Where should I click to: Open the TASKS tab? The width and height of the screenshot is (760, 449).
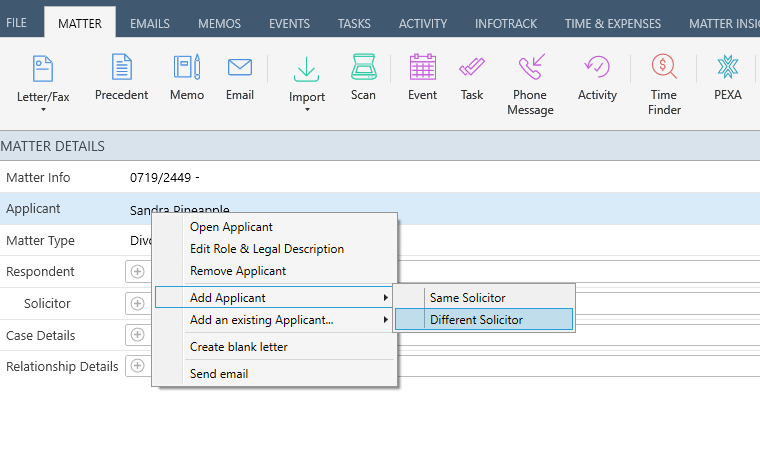click(354, 23)
